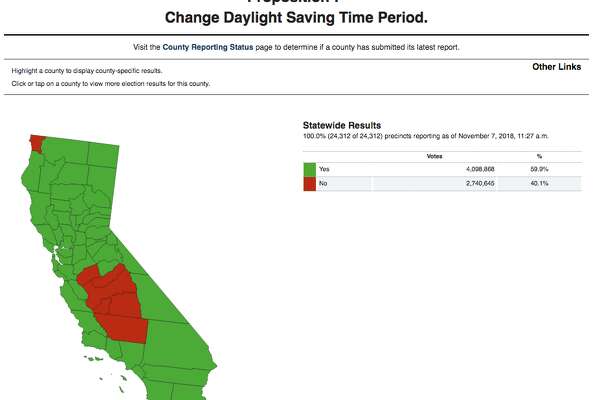Click the Yes row in results table

[x=443, y=170]
